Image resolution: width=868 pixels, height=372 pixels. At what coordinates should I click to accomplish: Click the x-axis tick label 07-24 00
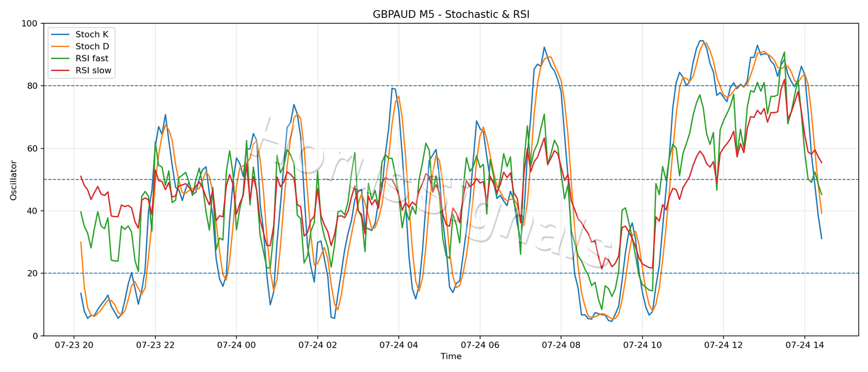click(x=237, y=345)
